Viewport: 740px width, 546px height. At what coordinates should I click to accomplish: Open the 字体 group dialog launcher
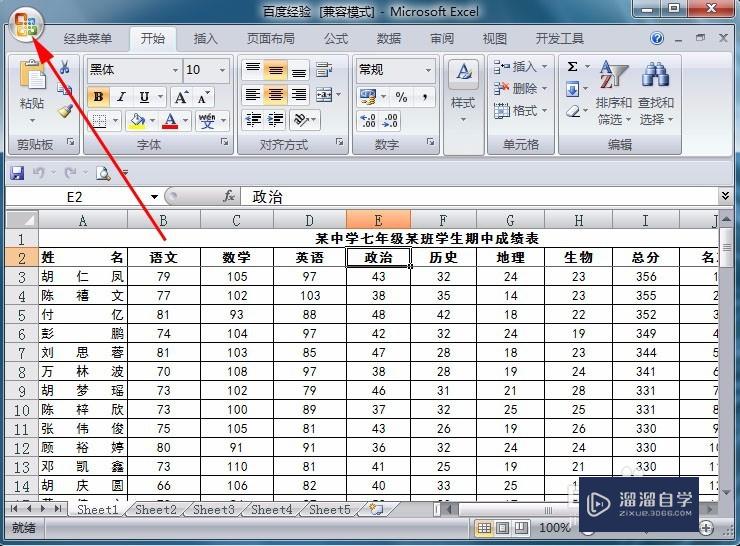tap(225, 142)
